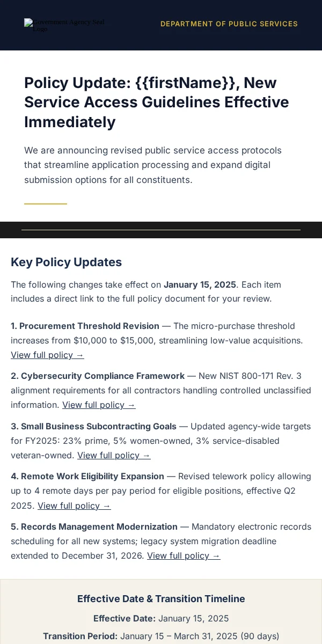Click the intro paragraph about revised access protocols

click(x=153, y=165)
